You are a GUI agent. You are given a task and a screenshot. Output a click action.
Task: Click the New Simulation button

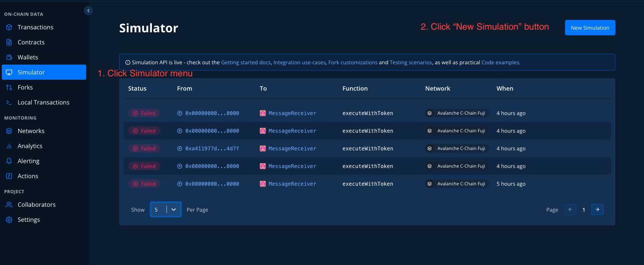click(590, 28)
